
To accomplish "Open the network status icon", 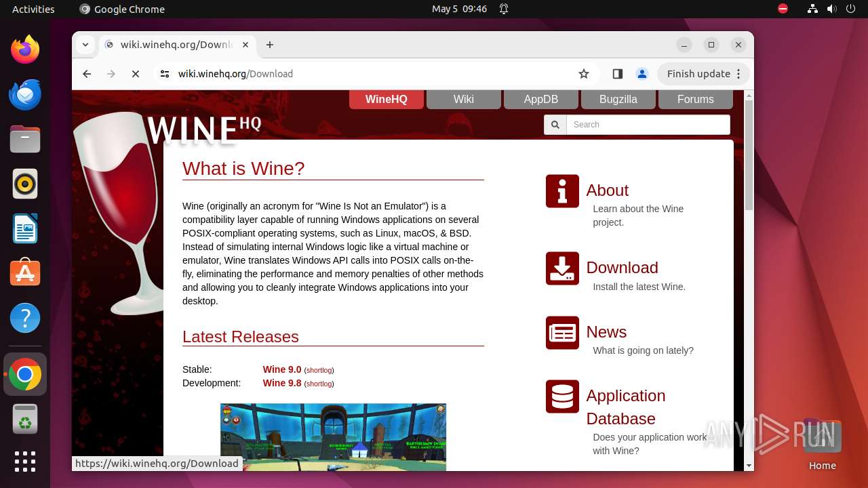I will coord(812,9).
